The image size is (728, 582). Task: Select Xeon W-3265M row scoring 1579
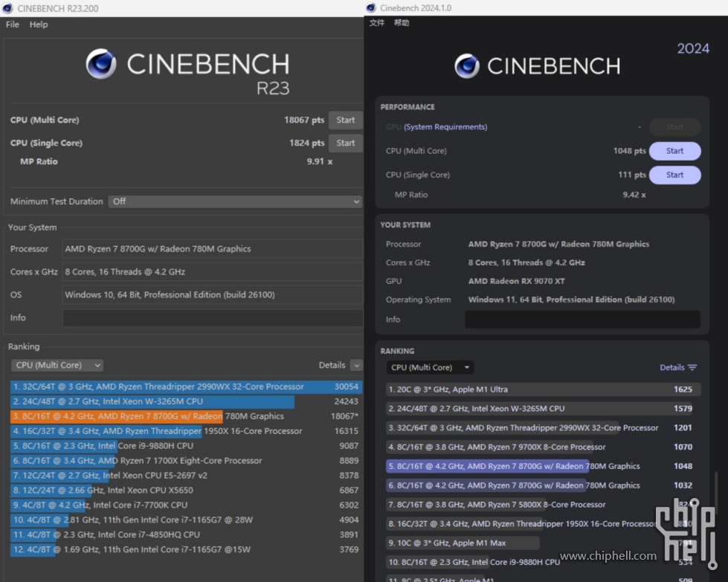click(543, 409)
